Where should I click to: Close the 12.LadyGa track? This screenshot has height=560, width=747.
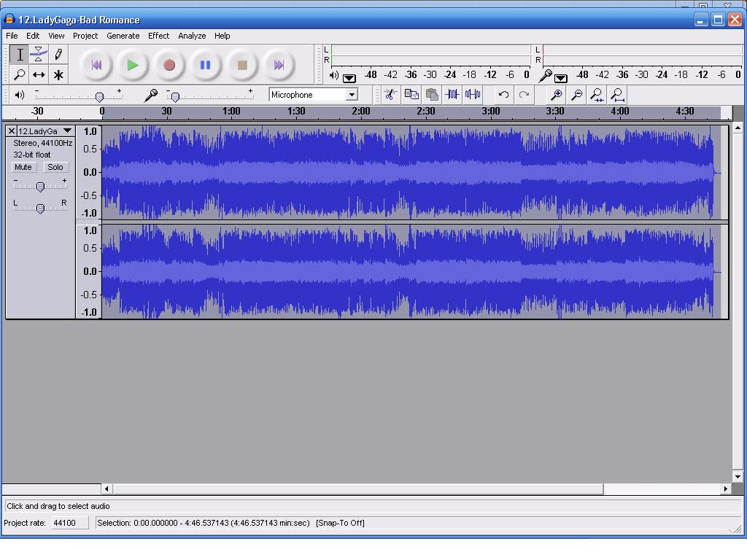pyautogui.click(x=12, y=131)
